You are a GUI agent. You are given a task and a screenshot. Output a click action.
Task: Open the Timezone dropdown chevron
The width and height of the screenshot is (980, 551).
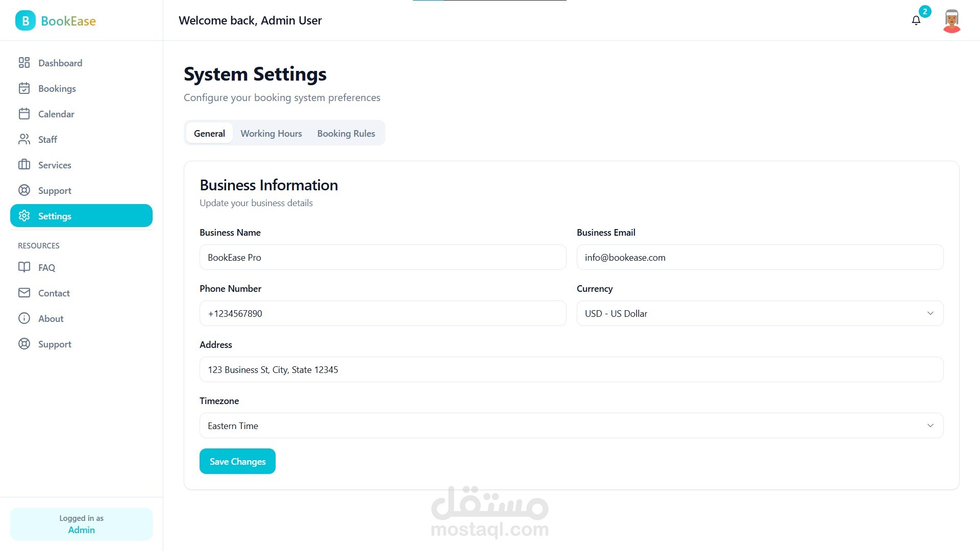pos(930,425)
